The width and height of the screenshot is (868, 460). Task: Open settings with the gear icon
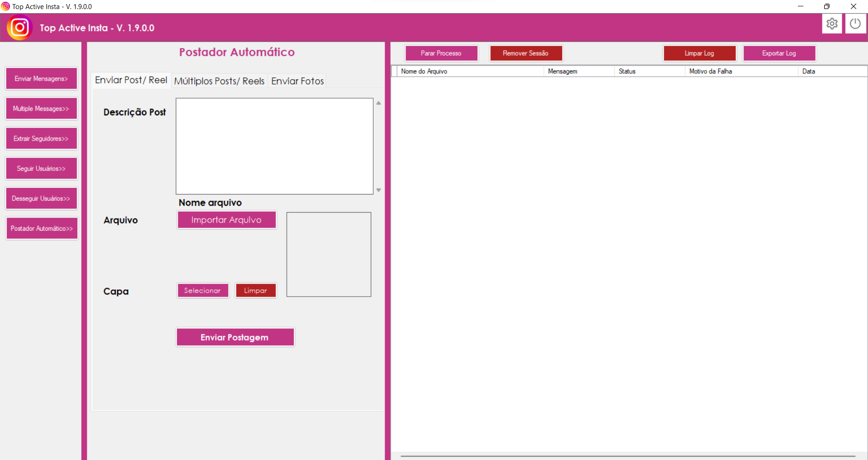831,24
